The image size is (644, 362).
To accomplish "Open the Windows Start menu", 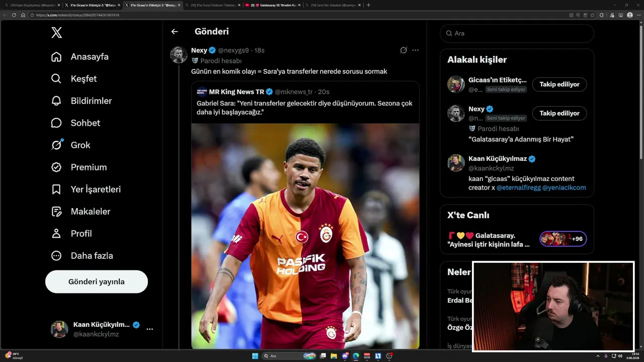I will click(x=255, y=356).
